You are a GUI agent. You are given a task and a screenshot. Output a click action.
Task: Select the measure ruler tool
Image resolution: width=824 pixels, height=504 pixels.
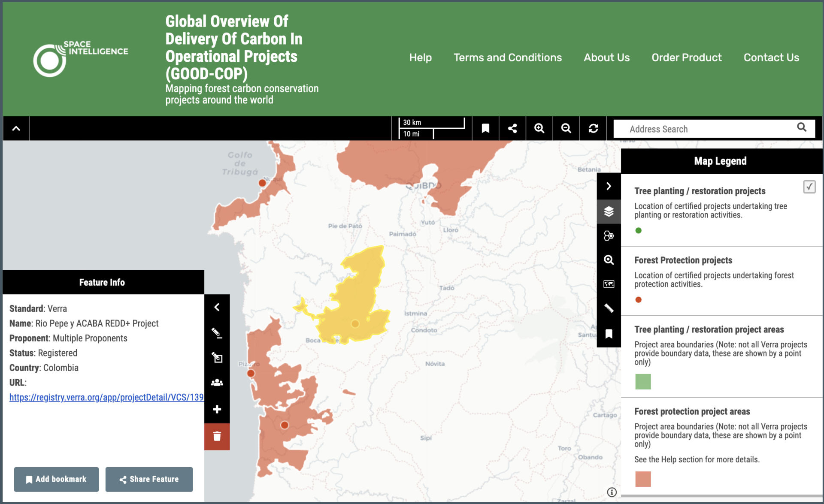pos(609,308)
